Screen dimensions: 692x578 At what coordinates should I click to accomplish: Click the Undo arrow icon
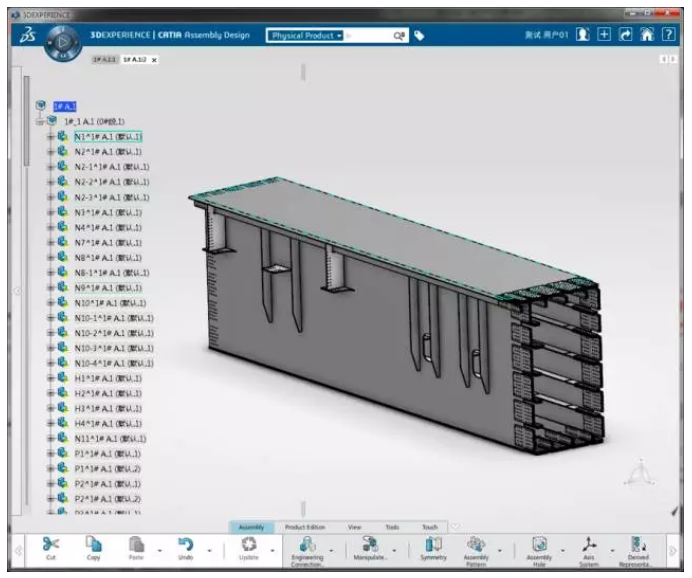pyautogui.click(x=185, y=544)
